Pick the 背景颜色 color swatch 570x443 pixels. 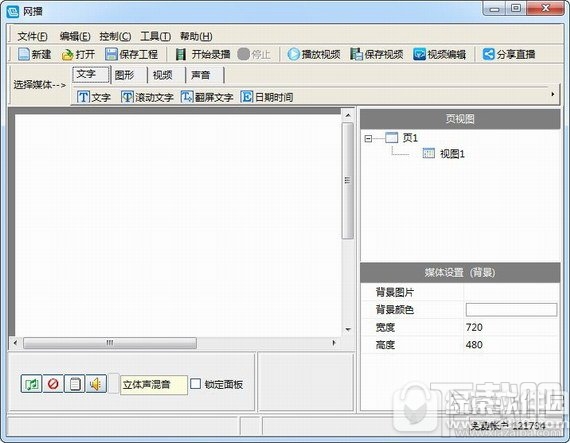coord(511,310)
